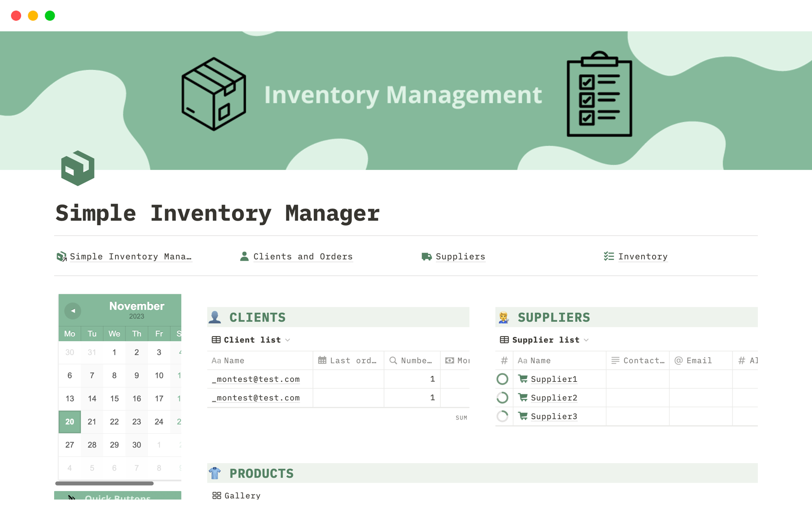812x508 pixels.
Task: Click the Suppliers truck navigation icon
Action: [x=425, y=256]
